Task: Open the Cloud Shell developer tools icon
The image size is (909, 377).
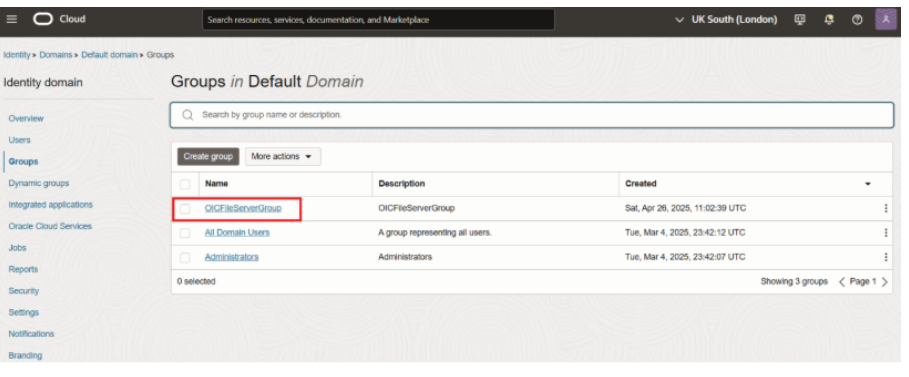Action: coord(800,20)
